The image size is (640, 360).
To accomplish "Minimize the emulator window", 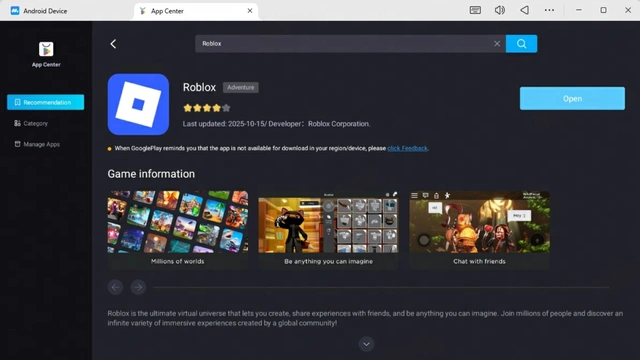I will [578, 10].
